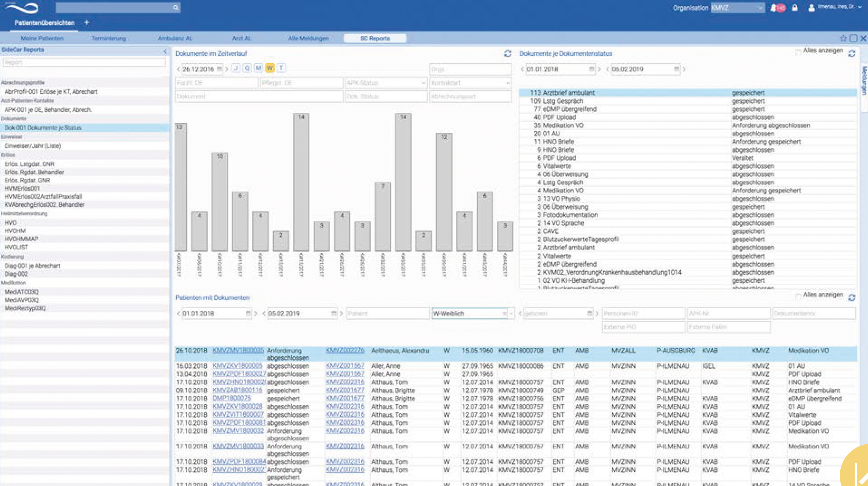The image size is (868, 486).
Task: Expand the W-Weiblich gender dropdown
Action: click(511, 313)
